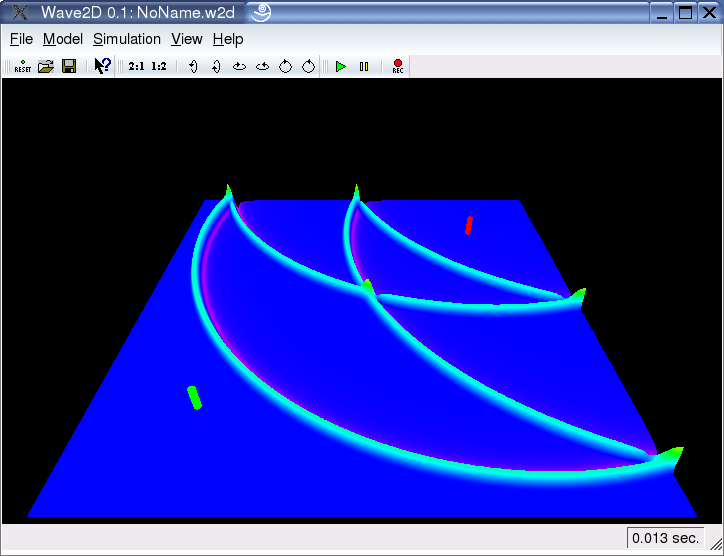Viewport: 724px width, 556px height.
Task: Click the fifth rotate view icon
Action: pos(285,66)
